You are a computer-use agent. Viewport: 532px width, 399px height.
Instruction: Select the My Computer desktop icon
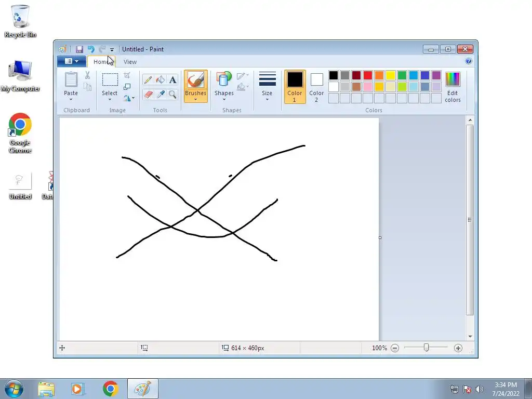[x=20, y=76]
